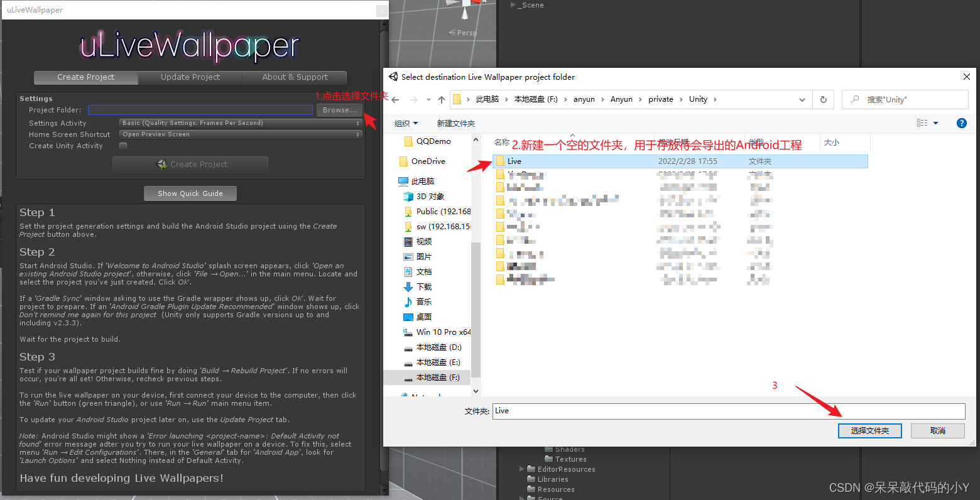Click the 本地磁盘 (F:) breadcrumb segment

[x=536, y=99]
